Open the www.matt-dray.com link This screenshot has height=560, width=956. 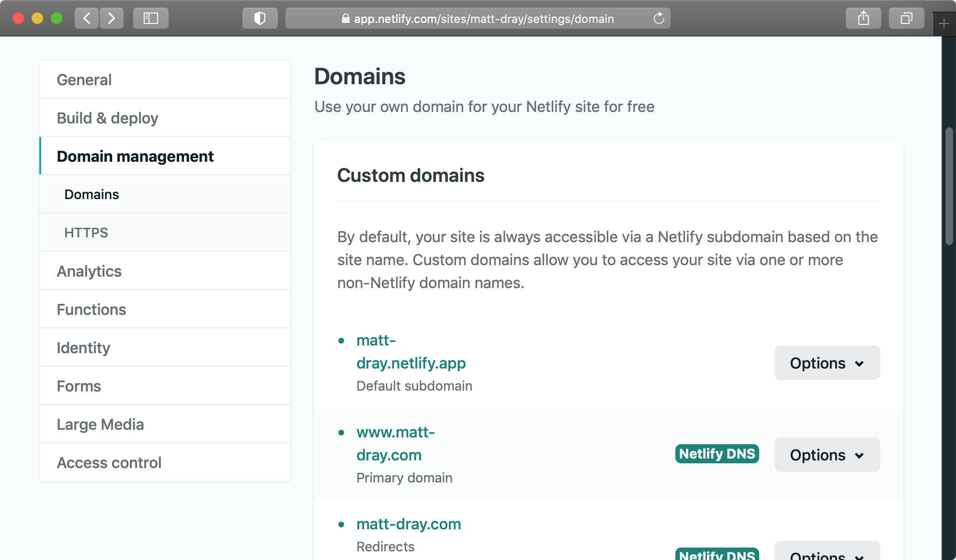tap(396, 444)
